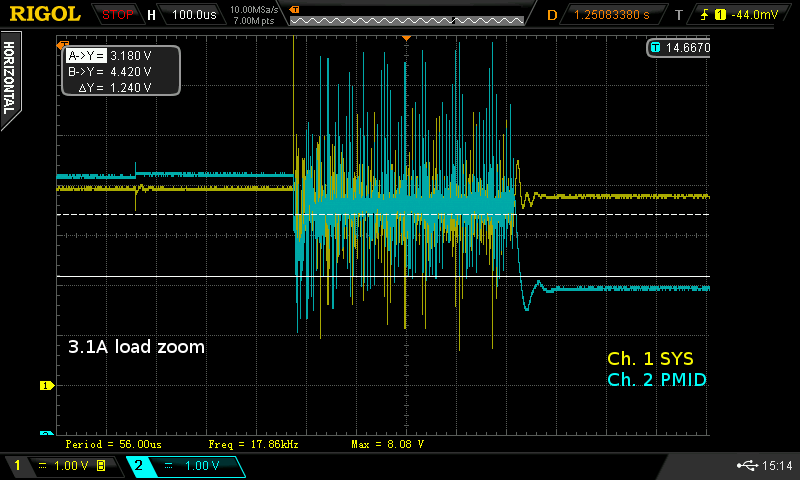
Task: Select the 100.0us horizontal timebase value
Action: click(194, 15)
